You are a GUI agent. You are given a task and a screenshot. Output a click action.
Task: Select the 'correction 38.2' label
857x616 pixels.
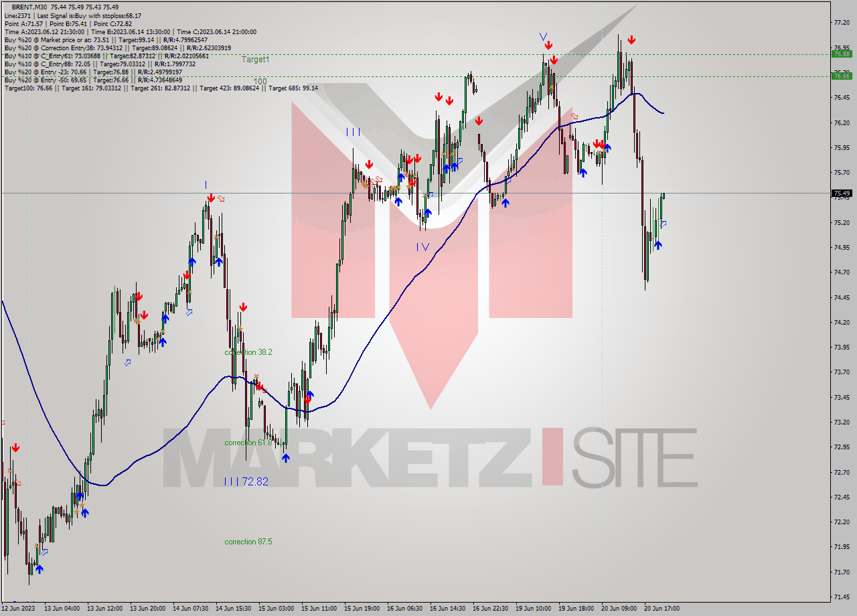(248, 352)
